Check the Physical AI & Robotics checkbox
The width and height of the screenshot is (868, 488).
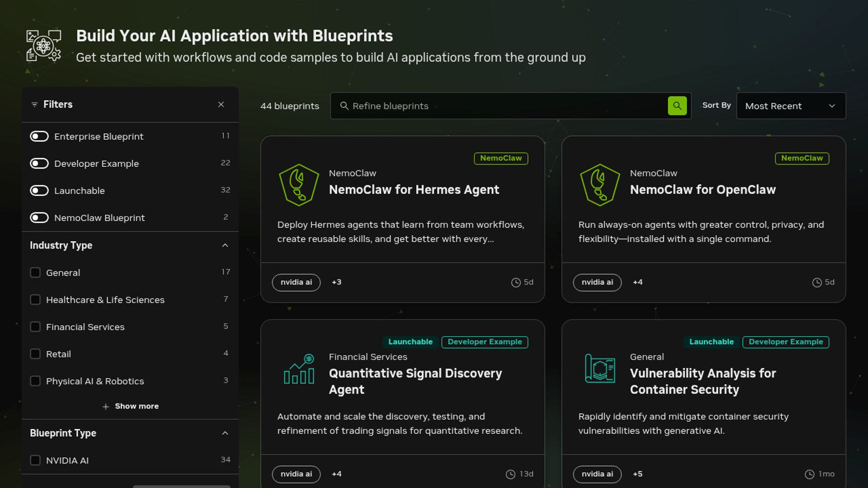click(35, 381)
